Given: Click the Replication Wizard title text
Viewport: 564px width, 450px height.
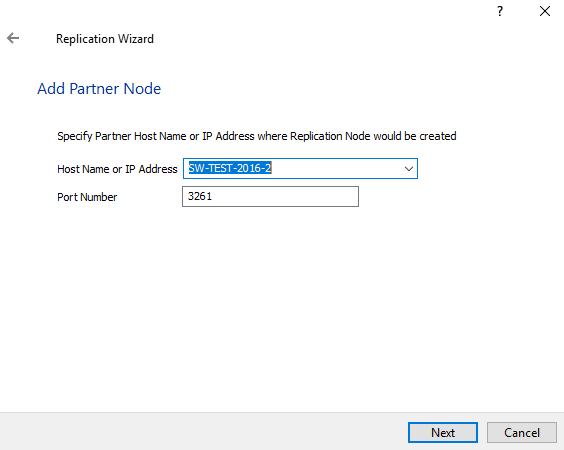Looking at the screenshot, I should [x=105, y=38].
